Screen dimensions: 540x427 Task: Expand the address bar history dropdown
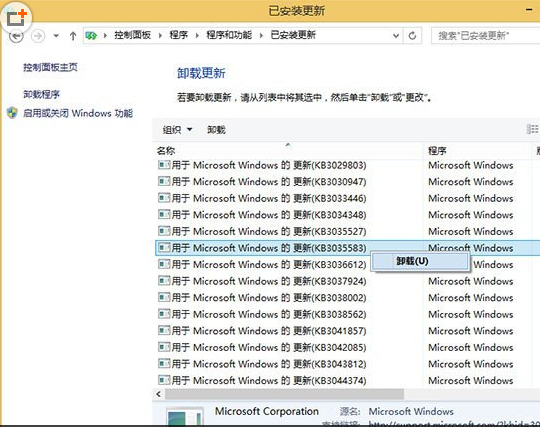[396, 35]
